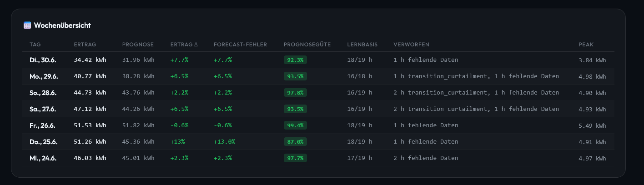Click the forecast value 51.82 kWh

pos(138,125)
